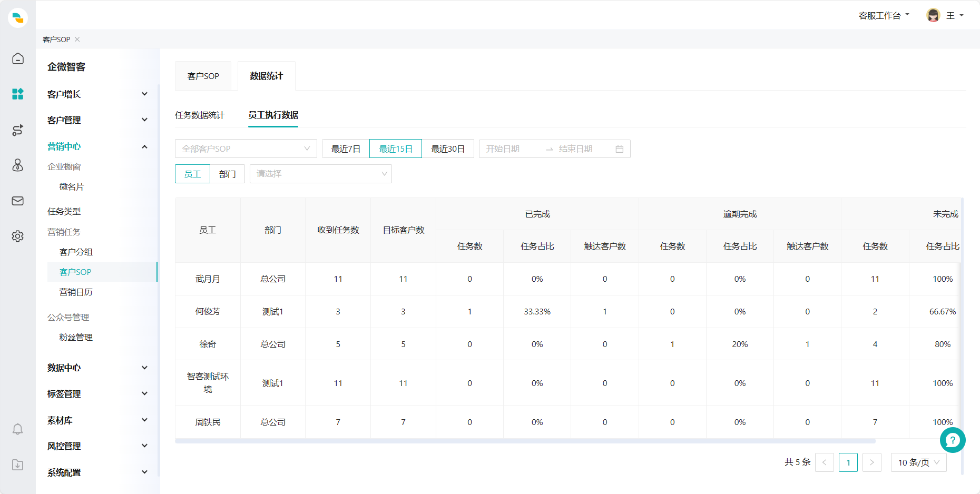Open the contacts person icon in rail

[18, 165]
